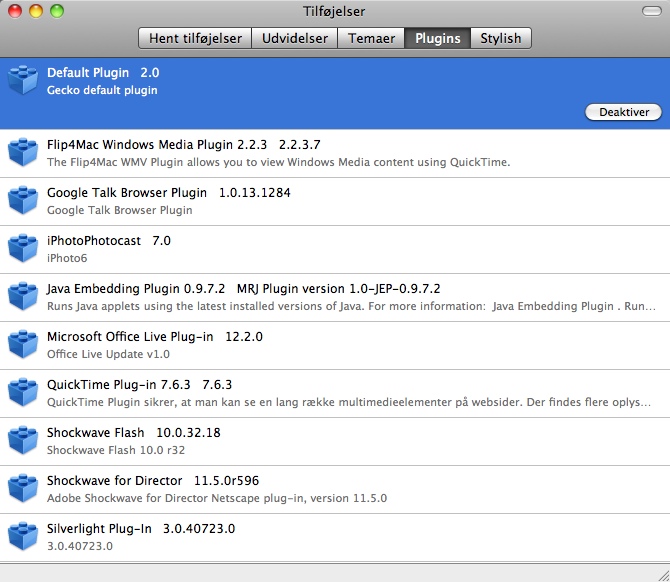Select Java Embedding Plugin 0.9.7.2 title

click(x=244, y=289)
